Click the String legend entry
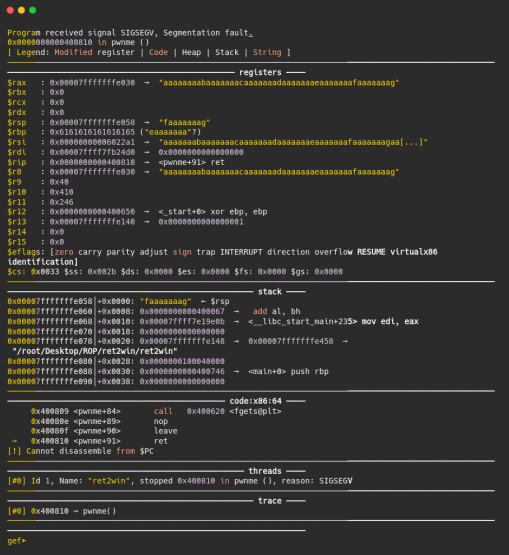Screen dimensions: 509x555 (267, 52)
